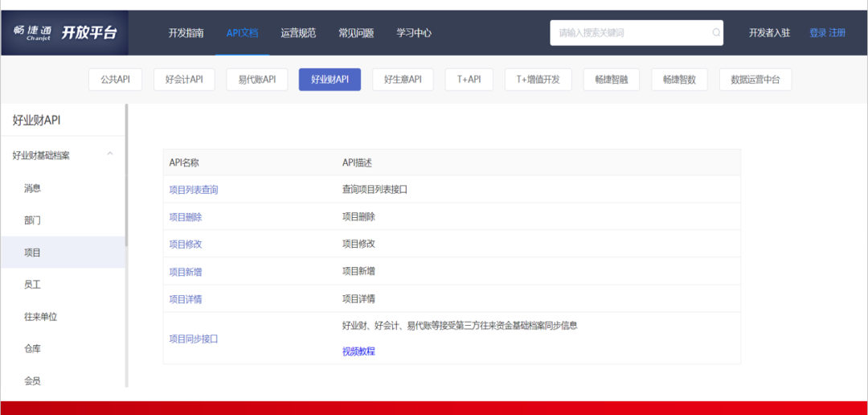Click the 好业财API sidebar title
This screenshot has height=415, width=868.
(x=36, y=120)
